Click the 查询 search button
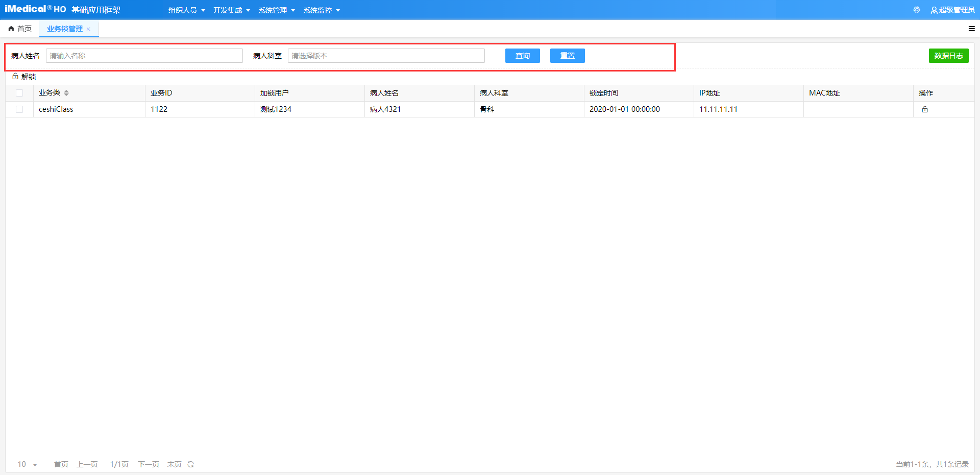Screen dimensions: 980x475 522,56
